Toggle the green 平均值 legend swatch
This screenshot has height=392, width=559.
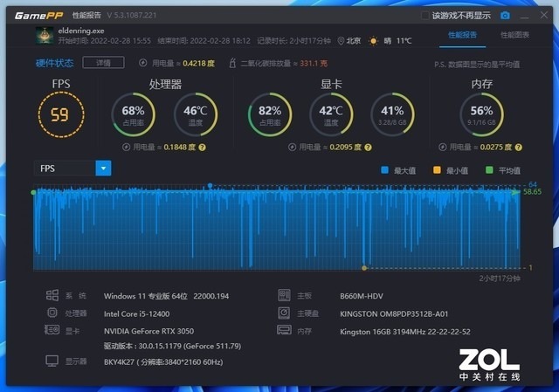point(489,170)
